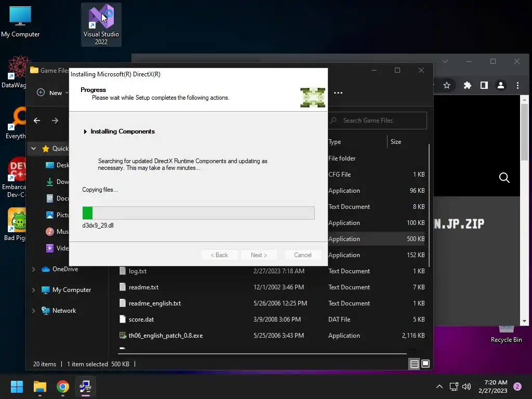Click Cancel in the DirectX installer
The width and height of the screenshot is (532, 399).
click(303, 255)
